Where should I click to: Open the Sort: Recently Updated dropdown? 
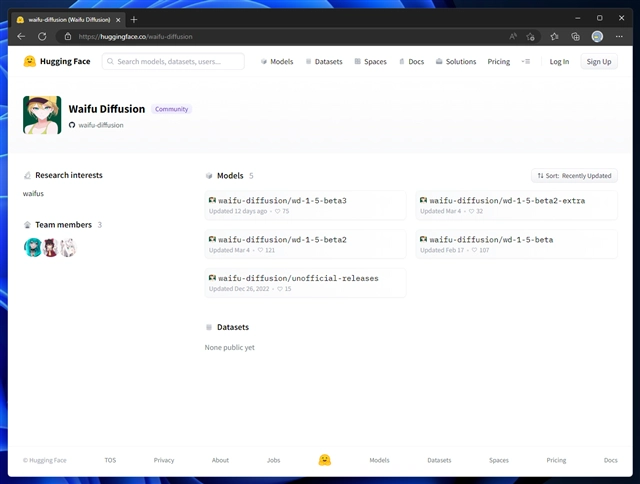574,175
